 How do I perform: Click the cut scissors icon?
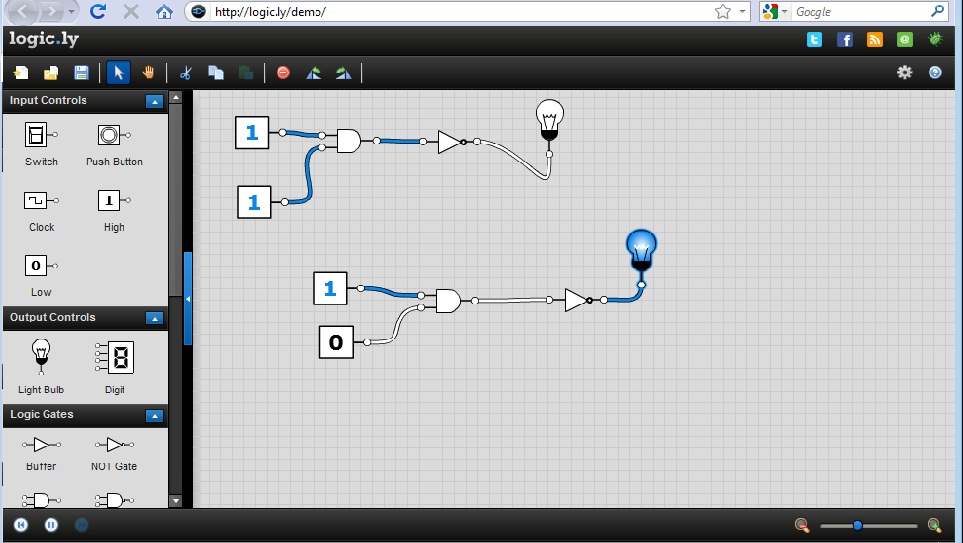tap(185, 73)
